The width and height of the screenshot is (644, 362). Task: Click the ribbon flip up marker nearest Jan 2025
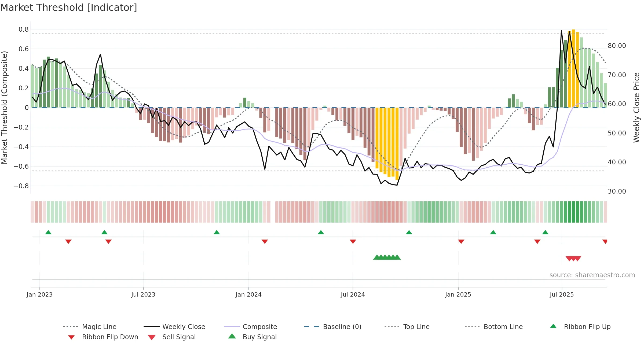493,232
